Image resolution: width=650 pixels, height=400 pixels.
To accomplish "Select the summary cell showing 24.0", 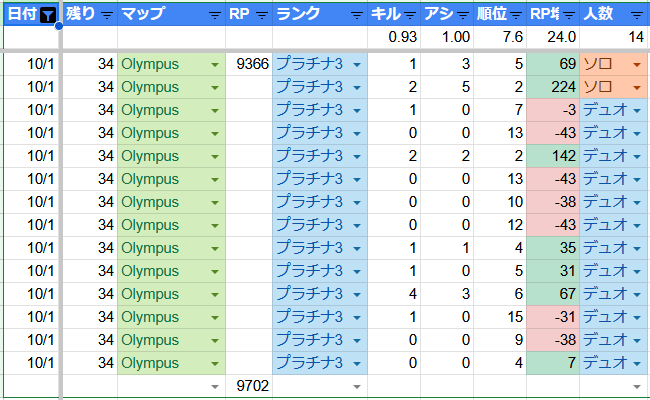I will [x=553, y=37].
